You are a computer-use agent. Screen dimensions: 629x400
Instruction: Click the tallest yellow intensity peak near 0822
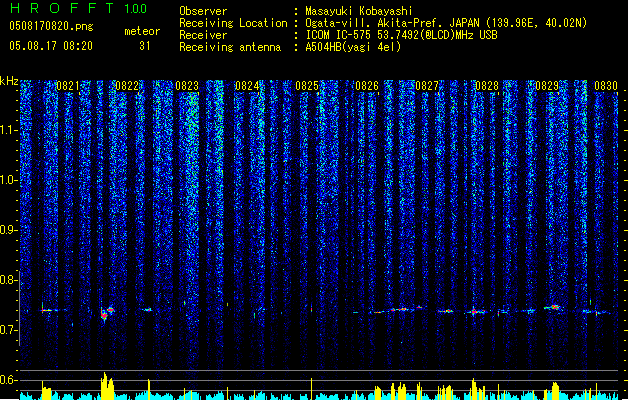[x=105, y=386]
